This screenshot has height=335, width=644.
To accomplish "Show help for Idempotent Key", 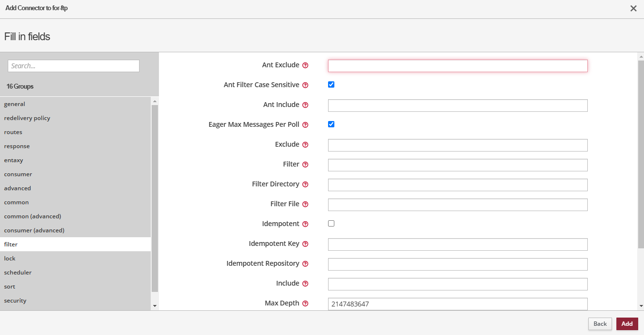I will point(305,244).
